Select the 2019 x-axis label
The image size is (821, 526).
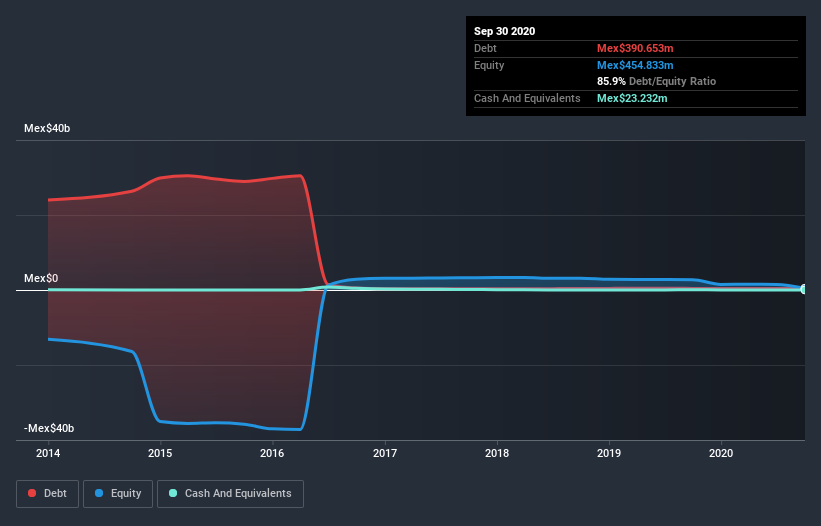pos(609,453)
